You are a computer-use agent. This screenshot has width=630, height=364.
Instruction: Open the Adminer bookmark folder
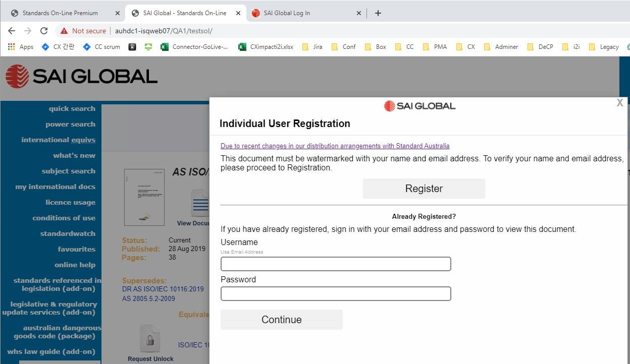[501, 47]
